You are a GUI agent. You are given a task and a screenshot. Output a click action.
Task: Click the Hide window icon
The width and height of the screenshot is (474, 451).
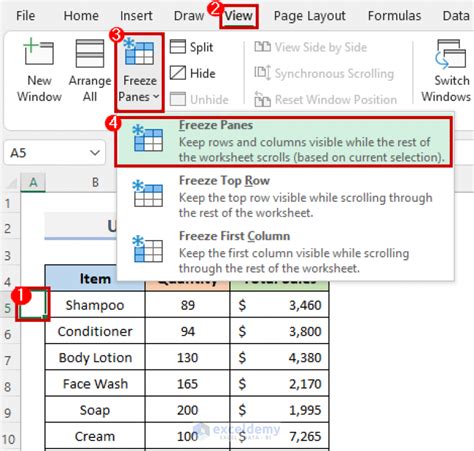click(x=178, y=73)
